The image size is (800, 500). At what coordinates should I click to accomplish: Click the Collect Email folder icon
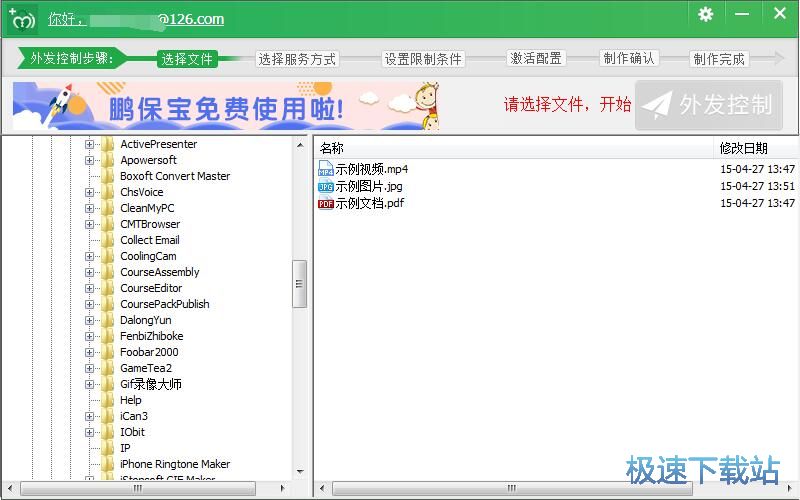click(107, 240)
